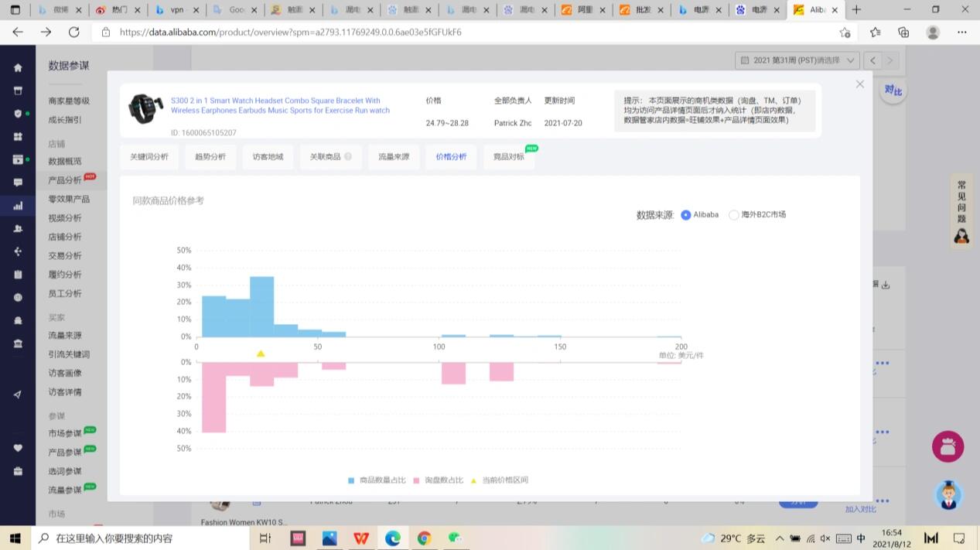The image size is (980, 550).
Task: Click the tallest pink inquiry bar
Action: click(213, 397)
